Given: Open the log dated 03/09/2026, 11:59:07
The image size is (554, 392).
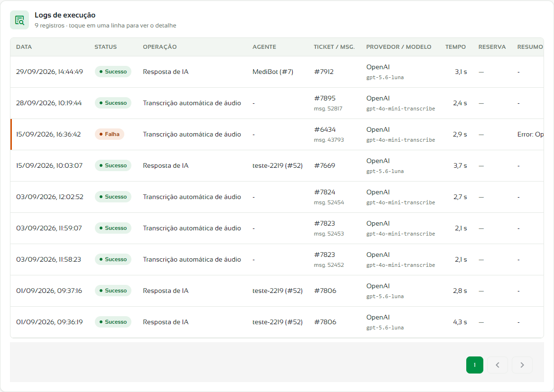Looking at the screenshot, I should [x=277, y=228].
